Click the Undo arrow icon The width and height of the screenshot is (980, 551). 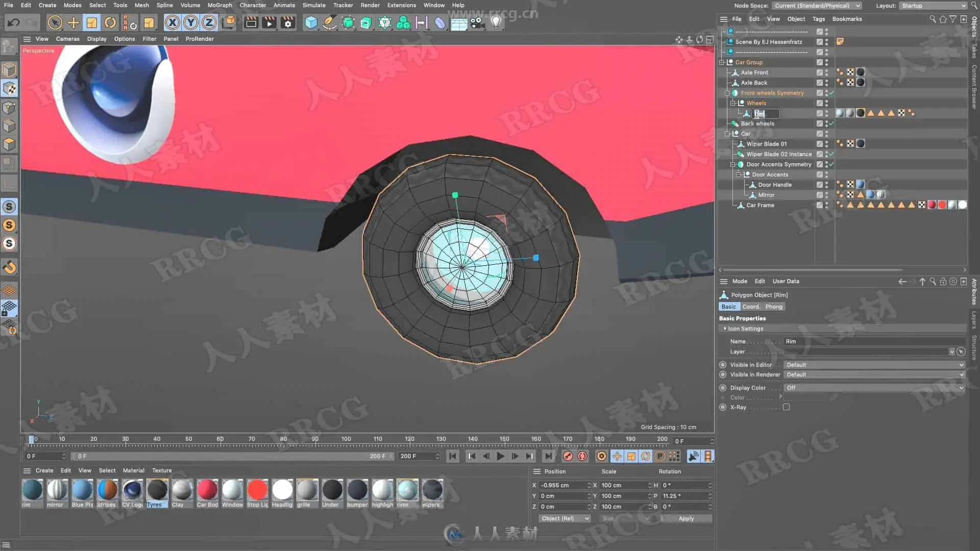[14, 22]
